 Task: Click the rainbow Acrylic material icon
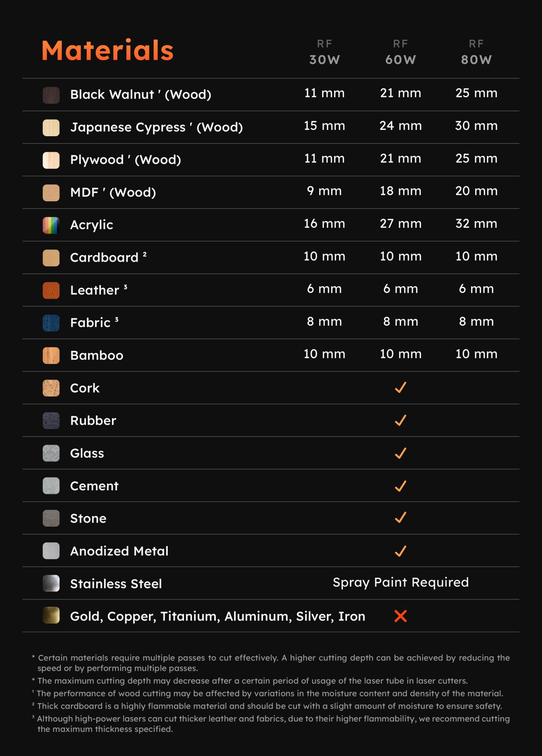[x=51, y=225]
